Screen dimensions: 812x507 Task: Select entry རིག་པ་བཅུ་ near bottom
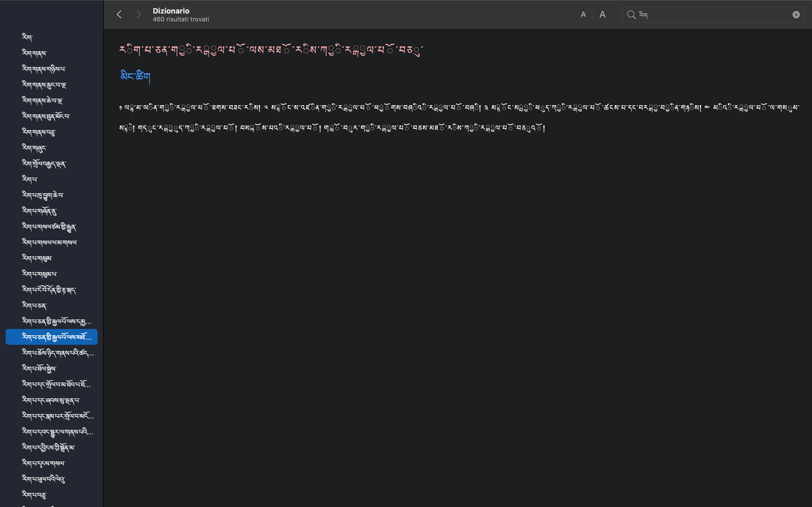click(x=34, y=495)
